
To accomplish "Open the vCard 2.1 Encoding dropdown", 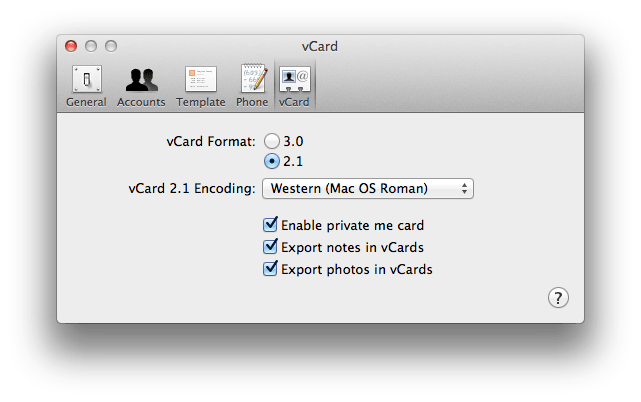I will click(x=368, y=189).
